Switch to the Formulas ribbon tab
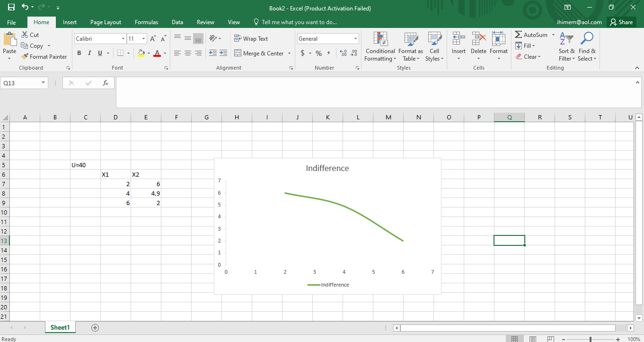 tap(146, 22)
